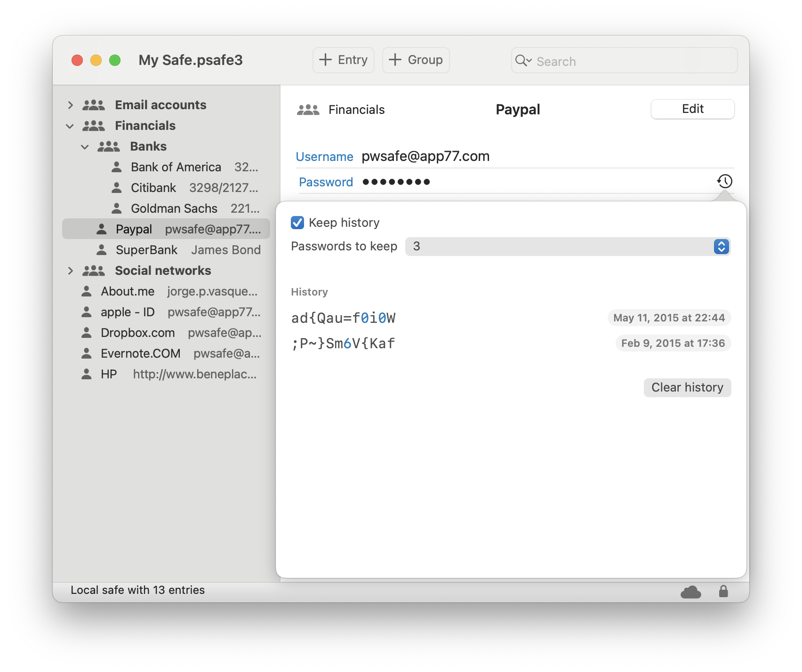Add a new Entry
This screenshot has height=672, width=802.
tap(344, 60)
